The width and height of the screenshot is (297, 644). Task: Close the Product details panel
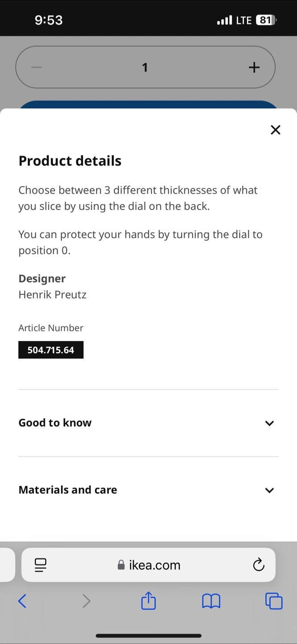276,130
